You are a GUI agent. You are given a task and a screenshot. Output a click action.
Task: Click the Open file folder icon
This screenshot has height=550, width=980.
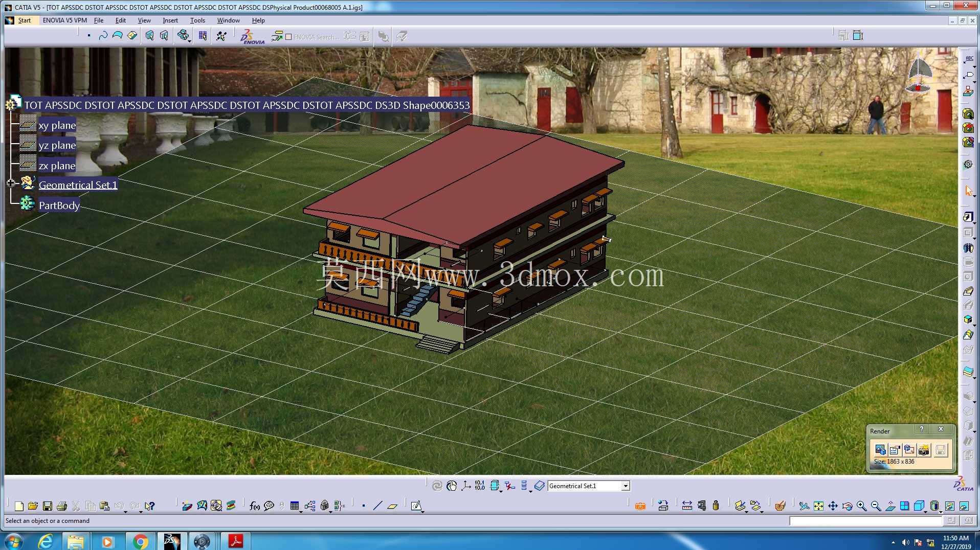point(33,506)
